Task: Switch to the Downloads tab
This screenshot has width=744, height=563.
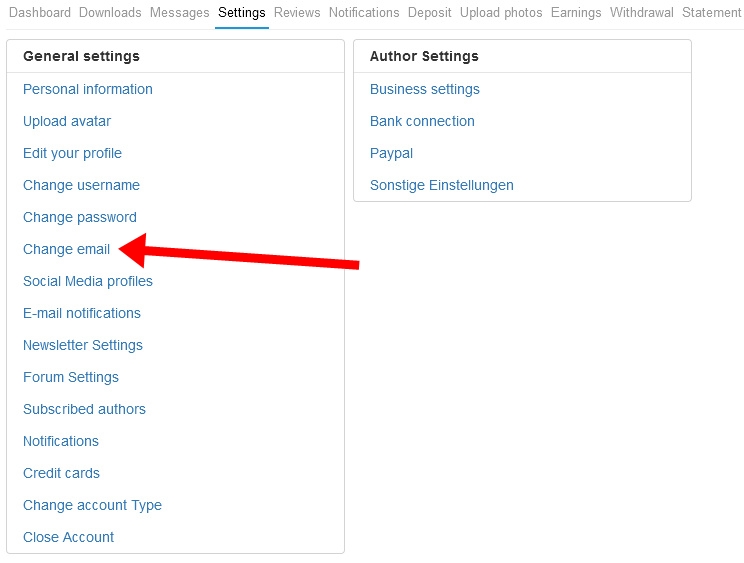Action: 110,12
